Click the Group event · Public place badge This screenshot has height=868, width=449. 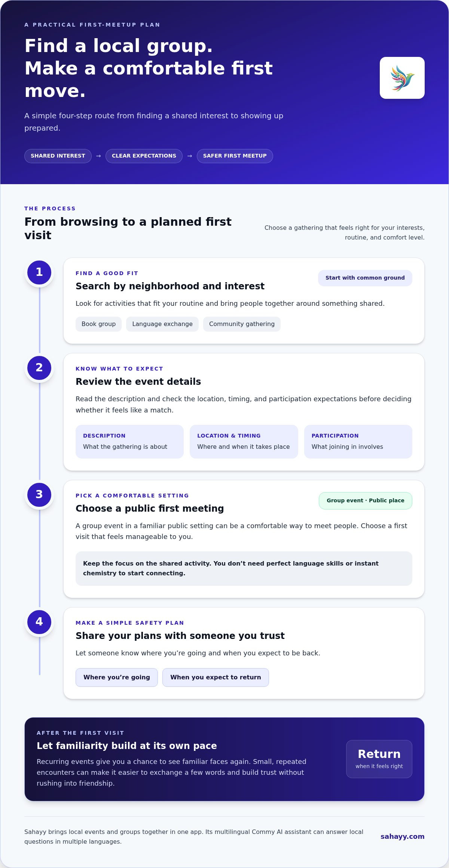click(366, 501)
